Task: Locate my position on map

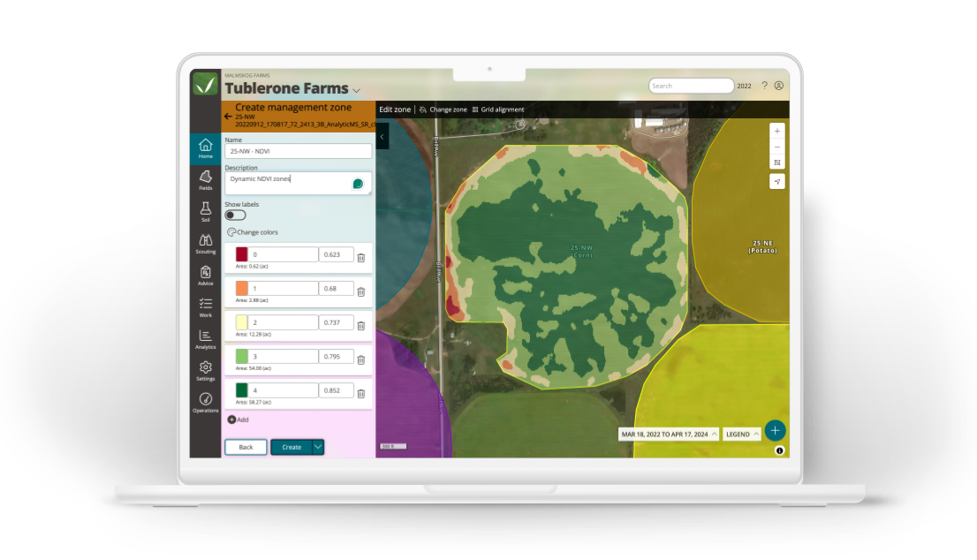Action: coord(777,182)
